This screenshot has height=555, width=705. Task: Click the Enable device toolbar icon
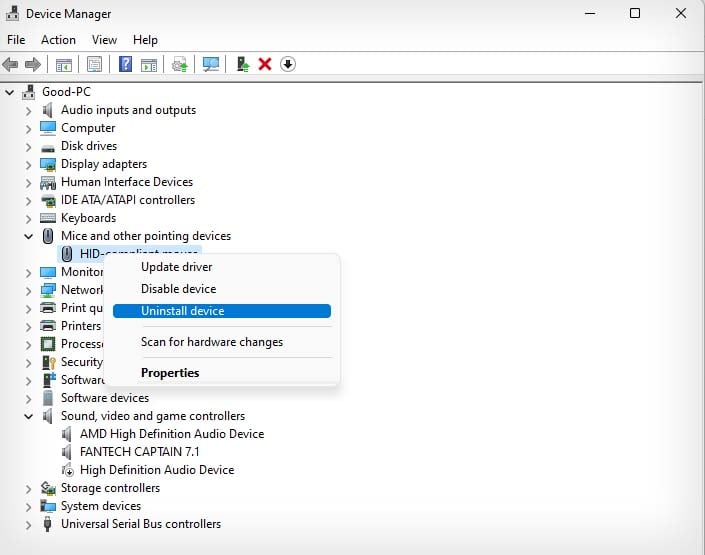(x=243, y=64)
